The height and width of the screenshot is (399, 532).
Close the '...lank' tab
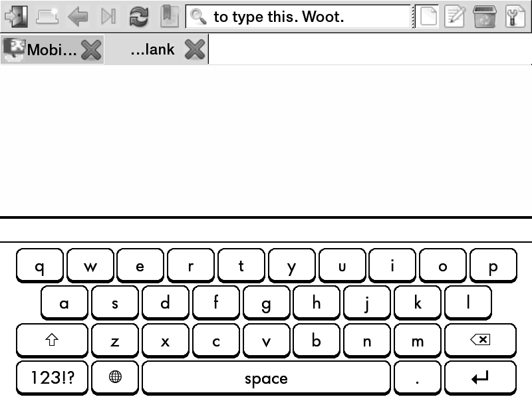[195, 49]
